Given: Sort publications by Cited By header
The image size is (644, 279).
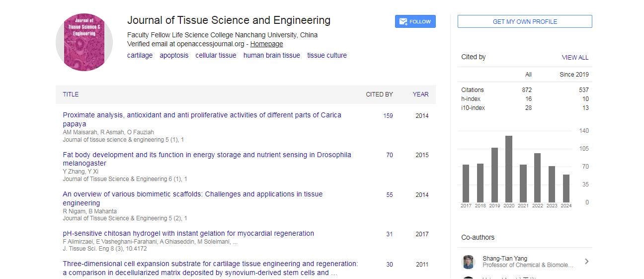Looking at the screenshot, I should [379, 94].
